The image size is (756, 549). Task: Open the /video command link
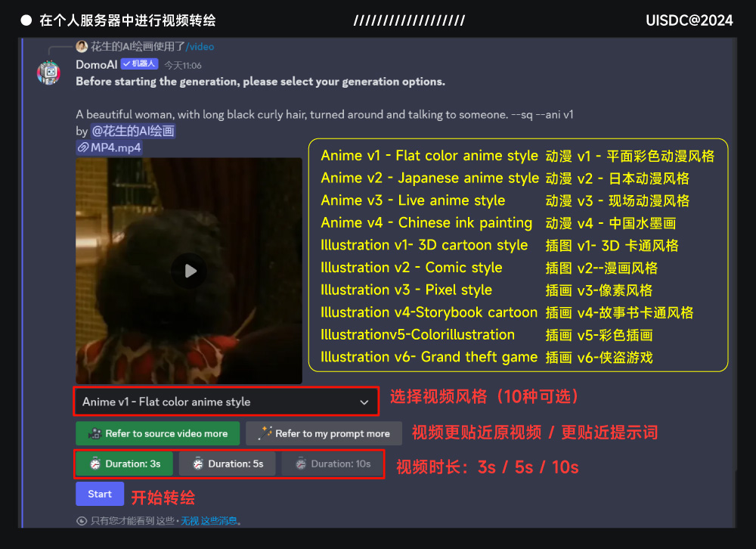[x=200, y=47]
